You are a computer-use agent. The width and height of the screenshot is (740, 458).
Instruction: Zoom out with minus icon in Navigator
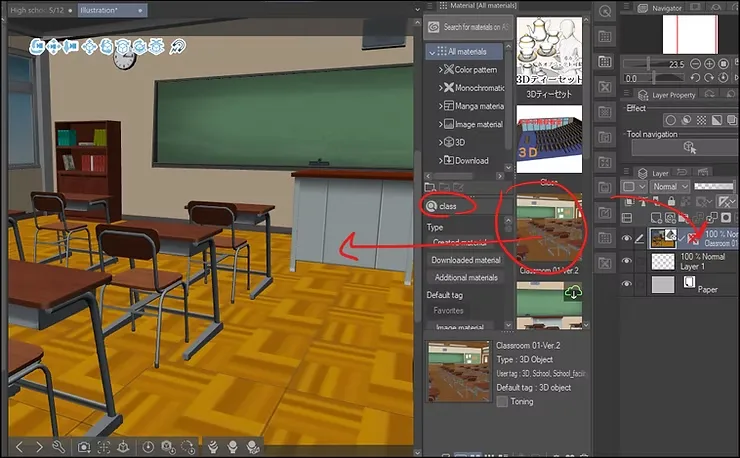(x=695, y=64)
